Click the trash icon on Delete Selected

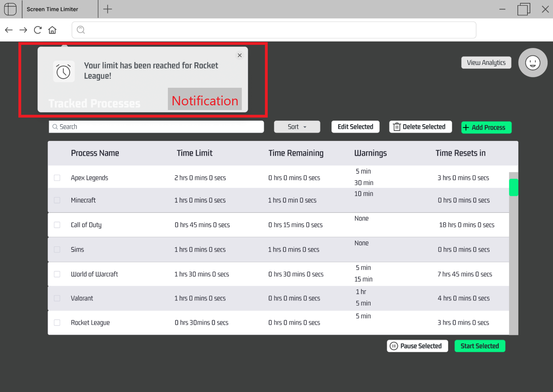pyautogui.click(x=397, y=127)
